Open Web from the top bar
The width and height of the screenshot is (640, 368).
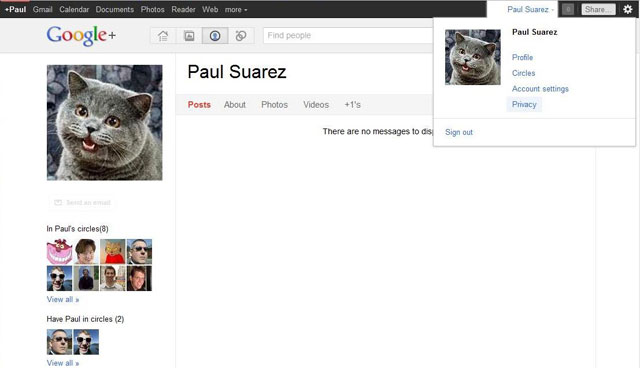[x=210, y=9]
